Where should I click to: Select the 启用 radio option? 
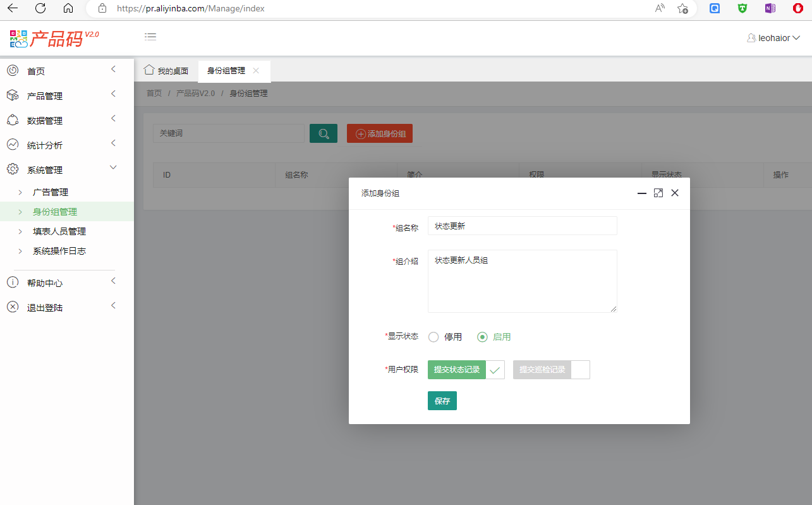483,337
